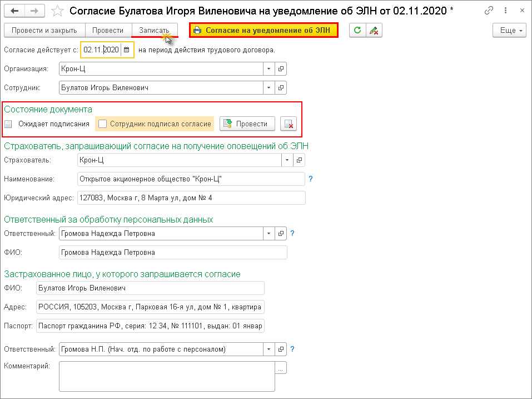Viewport: 532px width, 399px height.
Task: Print Согласие на уведомление об ЭЛН
Action: [x=263, y=30]
